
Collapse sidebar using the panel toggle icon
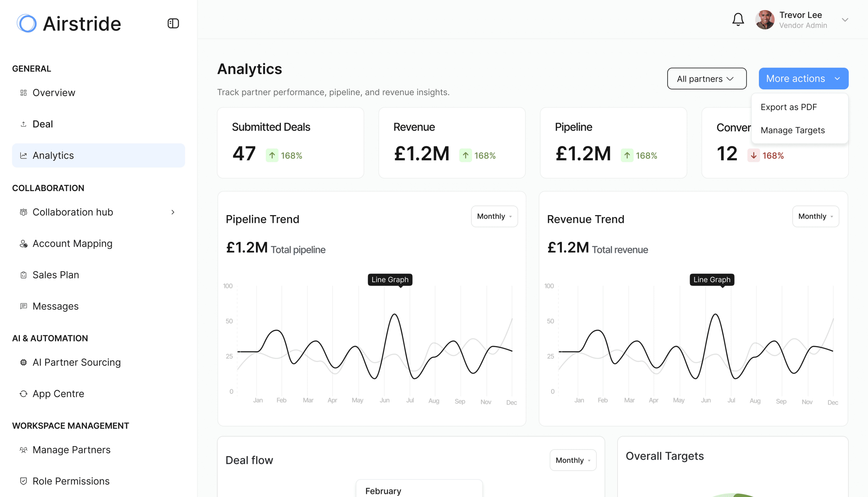(173, 23)
